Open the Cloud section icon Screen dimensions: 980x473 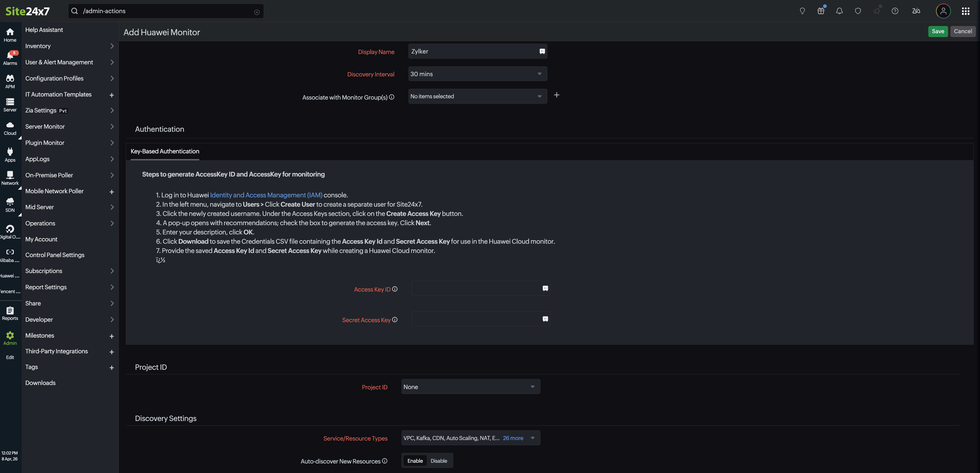coord(10,127)
